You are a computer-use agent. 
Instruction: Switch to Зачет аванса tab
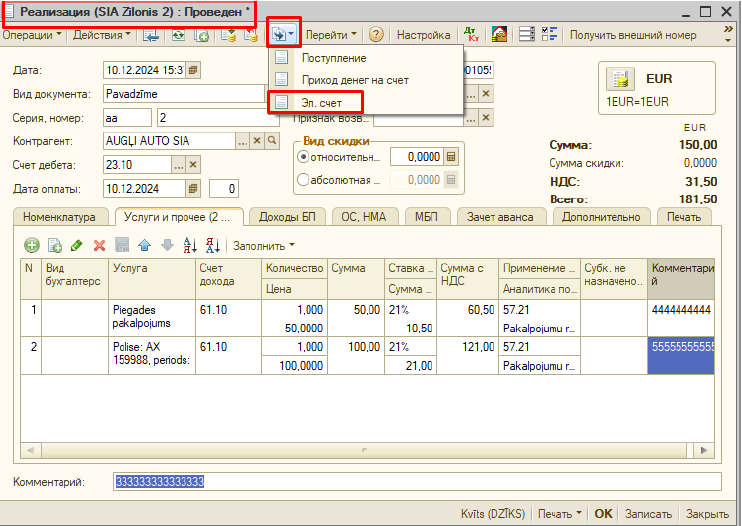(x=500, y=217)
